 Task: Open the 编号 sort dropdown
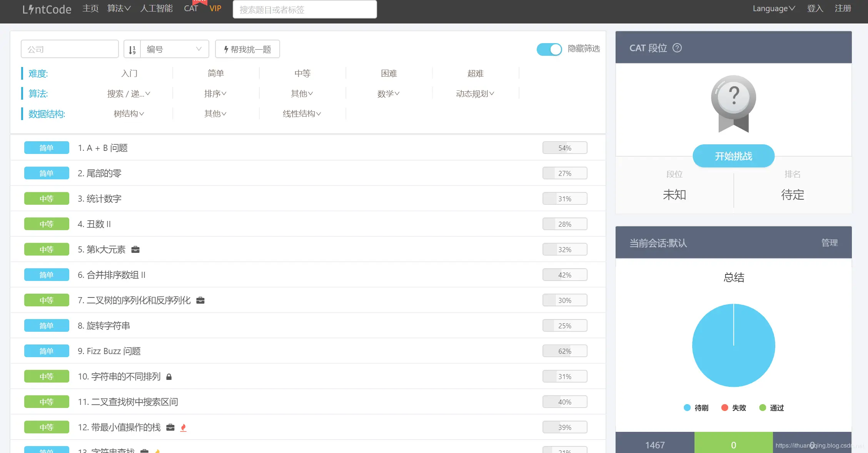click(174, 49)
